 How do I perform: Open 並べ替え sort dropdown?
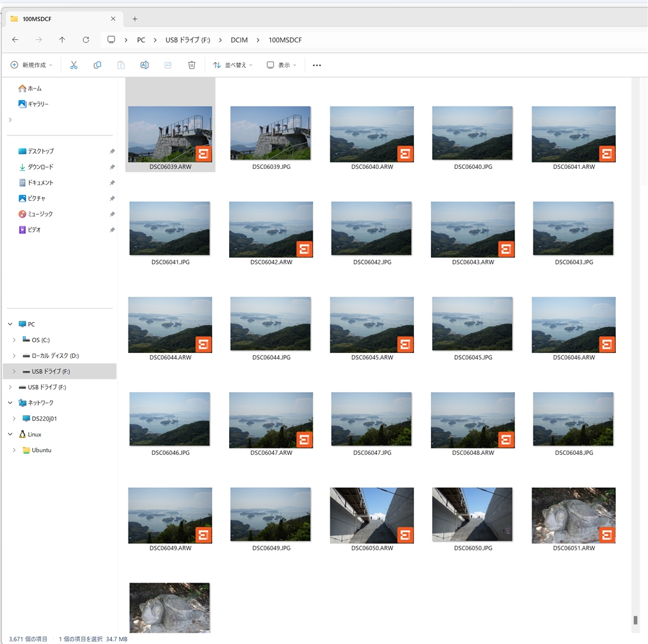click(x=233, y=65)
